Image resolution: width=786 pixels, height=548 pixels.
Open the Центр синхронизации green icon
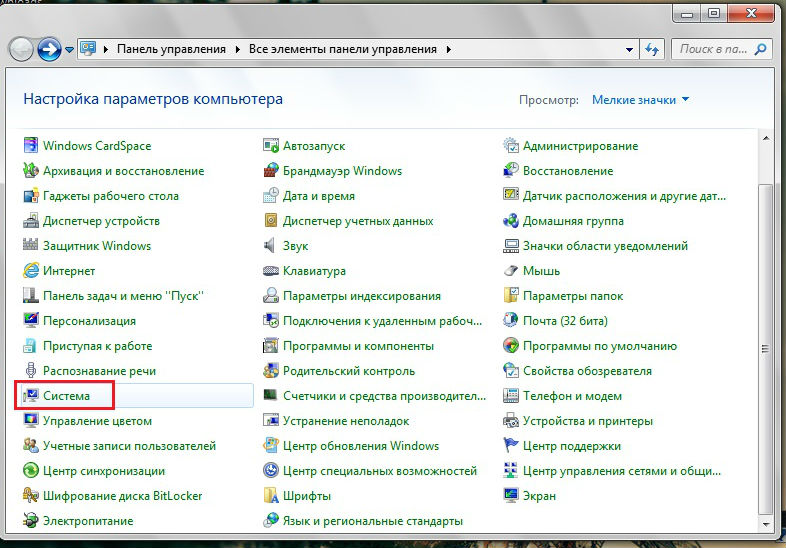31,471
